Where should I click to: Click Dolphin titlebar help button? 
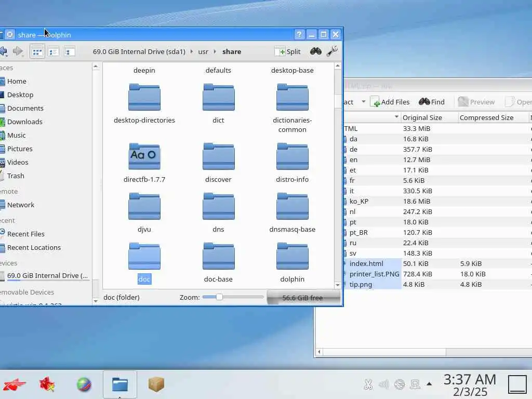coord(299,34)
